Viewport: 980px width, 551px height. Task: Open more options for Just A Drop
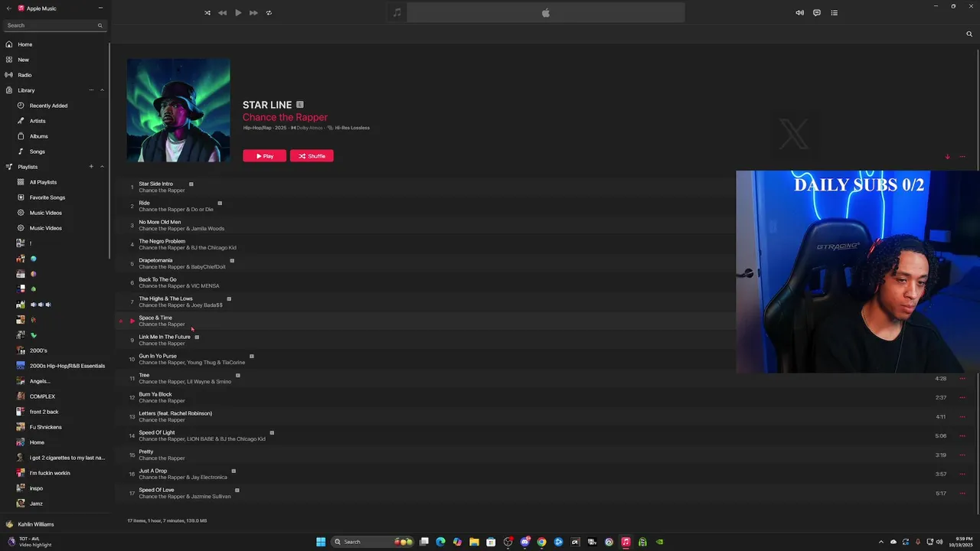(962, 474)
